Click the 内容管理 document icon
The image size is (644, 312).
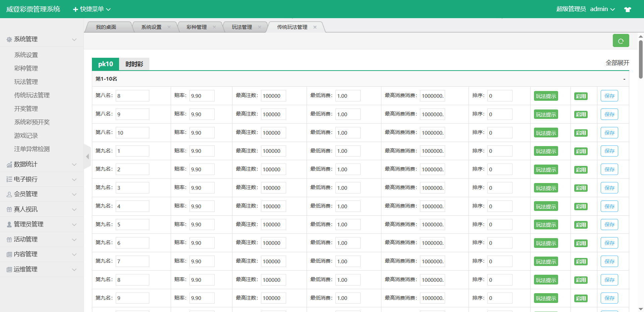(x=9, y=254)
